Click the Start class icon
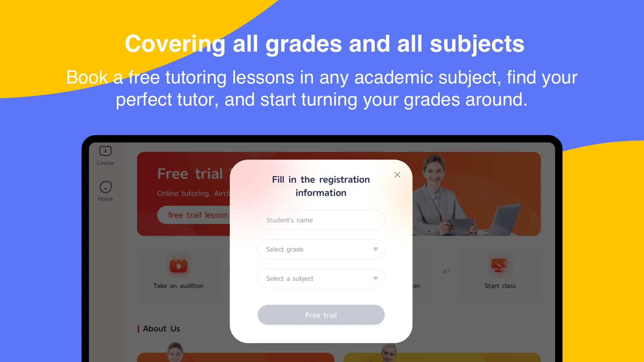 499,264
